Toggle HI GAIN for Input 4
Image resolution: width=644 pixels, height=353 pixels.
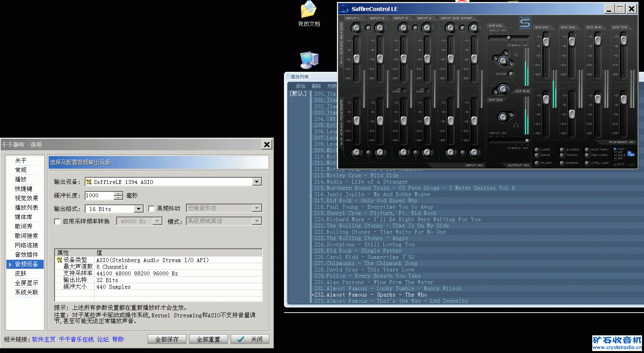[x=427, y=90]
